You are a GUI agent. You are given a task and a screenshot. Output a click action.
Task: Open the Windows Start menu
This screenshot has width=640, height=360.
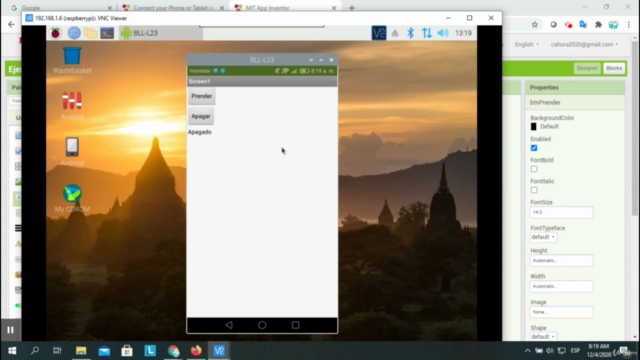pyautogui.click(x=12, y=351)
